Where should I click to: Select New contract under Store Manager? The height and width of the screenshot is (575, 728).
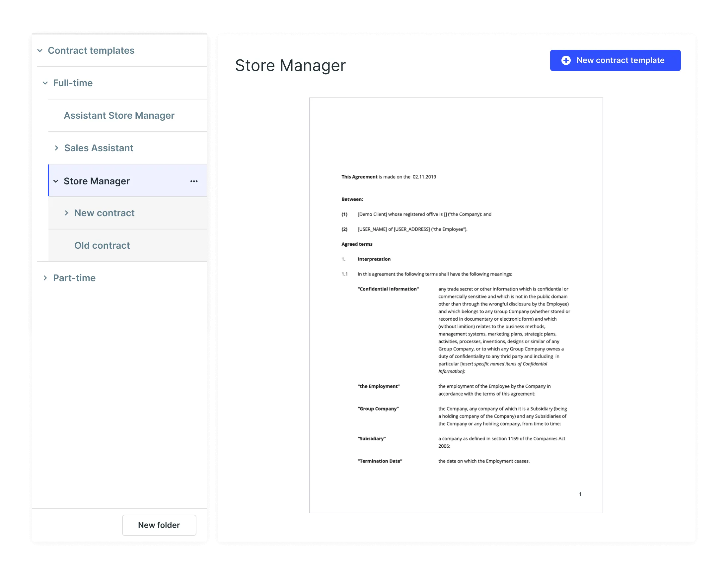point(105,213)
